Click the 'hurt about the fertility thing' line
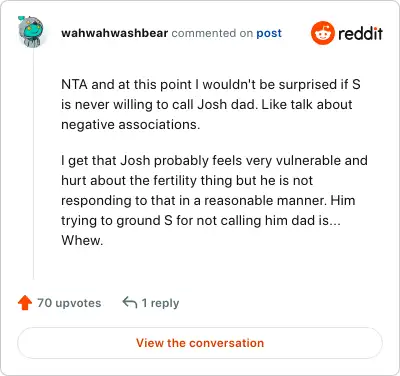 coord(187,180)
